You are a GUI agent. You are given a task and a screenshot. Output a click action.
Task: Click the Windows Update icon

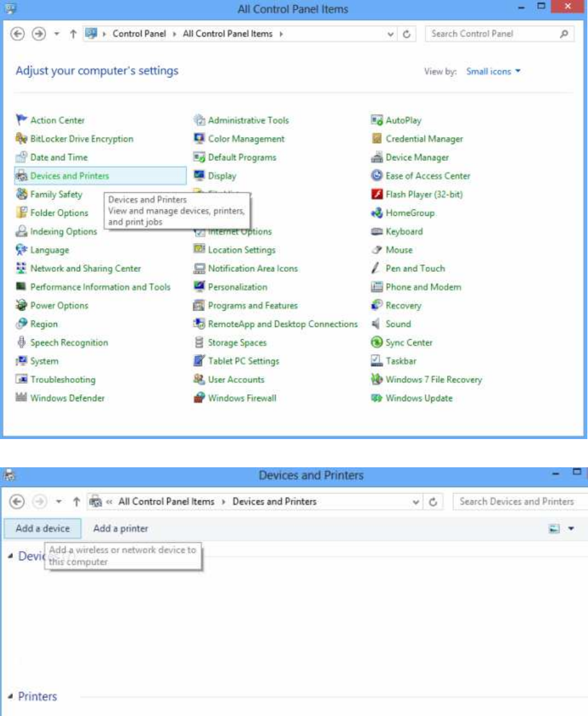click(377, 397)
